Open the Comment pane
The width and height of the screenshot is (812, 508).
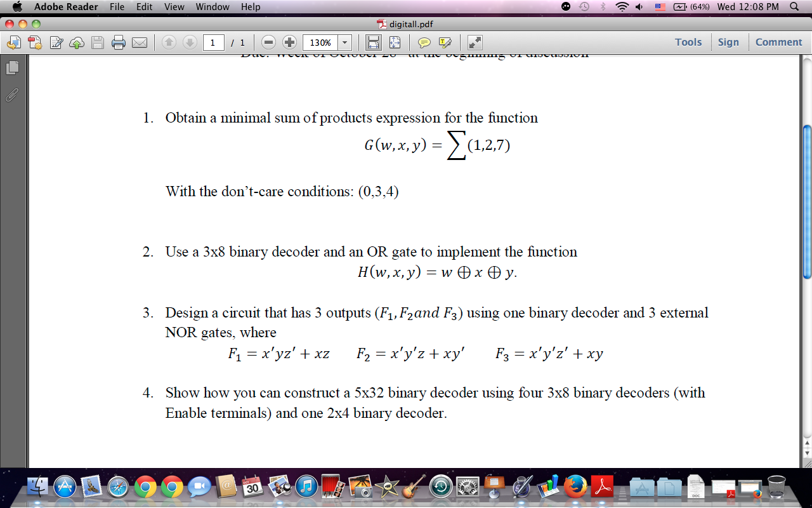coord(778,42)
